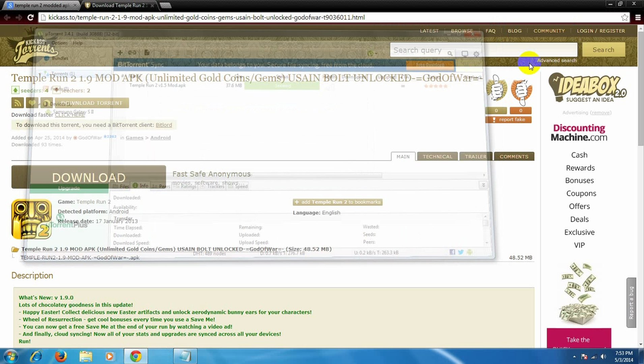Click the Temple Run 2 game icon
Image resolution: width=644 pixels, height=364 pixels.
pyautogui.click(x=31, y=219)
